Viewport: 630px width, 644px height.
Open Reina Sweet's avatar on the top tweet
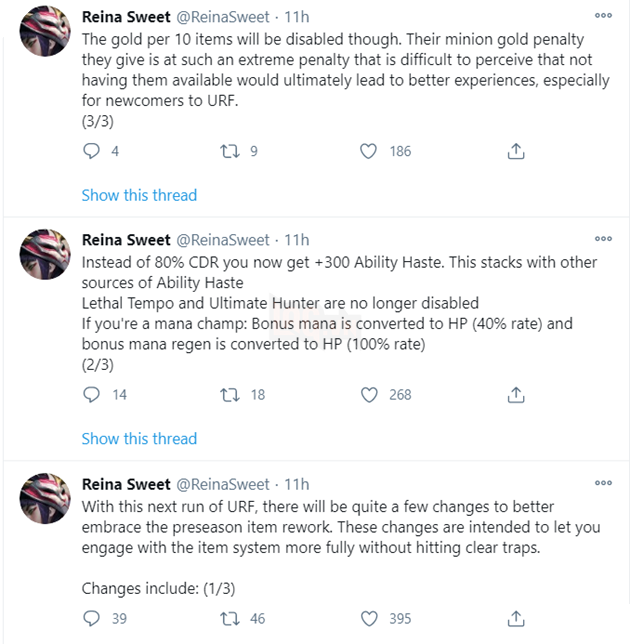[x=40, y=34]
